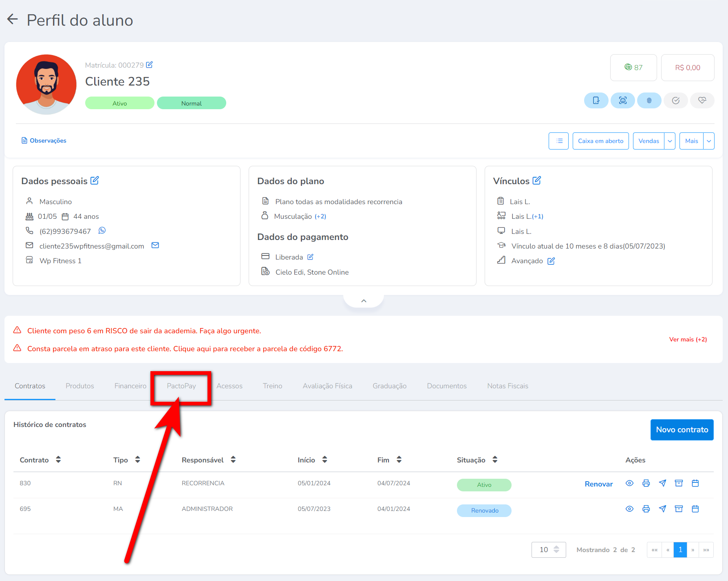Switch to the PactoPay tab

[181, 386]
